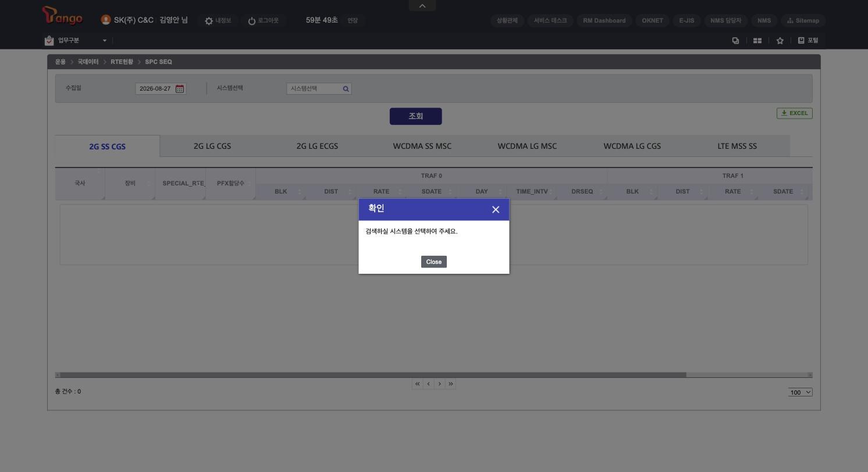Open the calendar date picker icon

pyautogui.click(x=180, y=89)
